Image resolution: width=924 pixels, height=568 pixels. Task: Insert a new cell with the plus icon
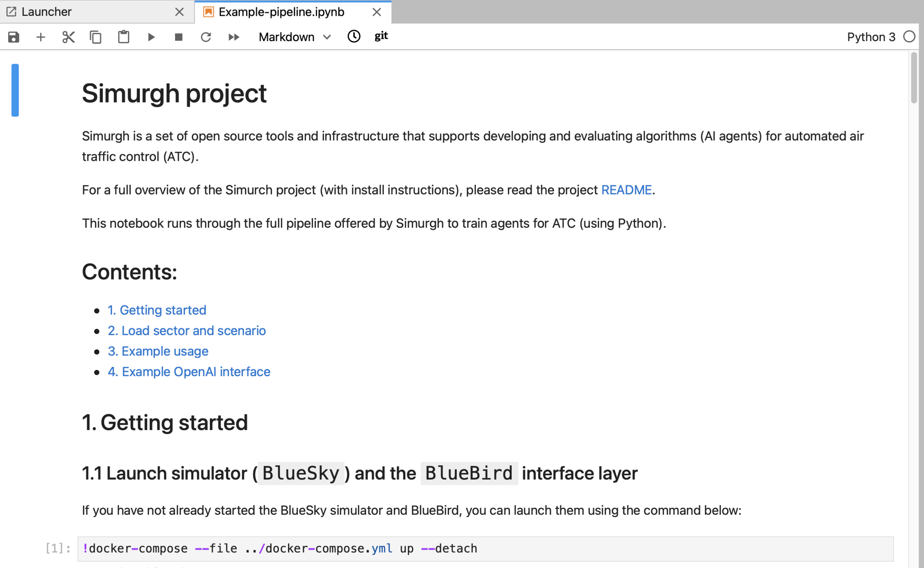click(x=40, y=37)
